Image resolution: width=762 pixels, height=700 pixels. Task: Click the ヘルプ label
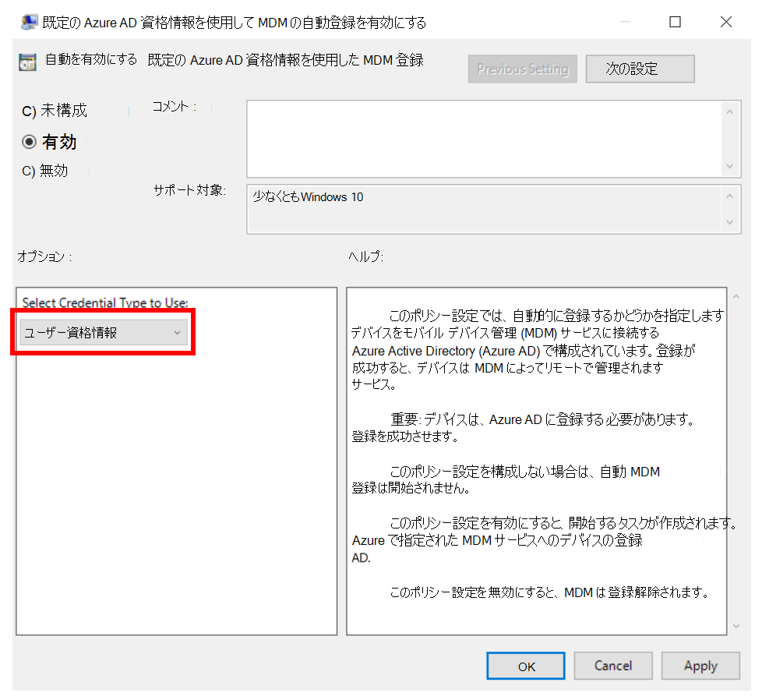point(365,256)
